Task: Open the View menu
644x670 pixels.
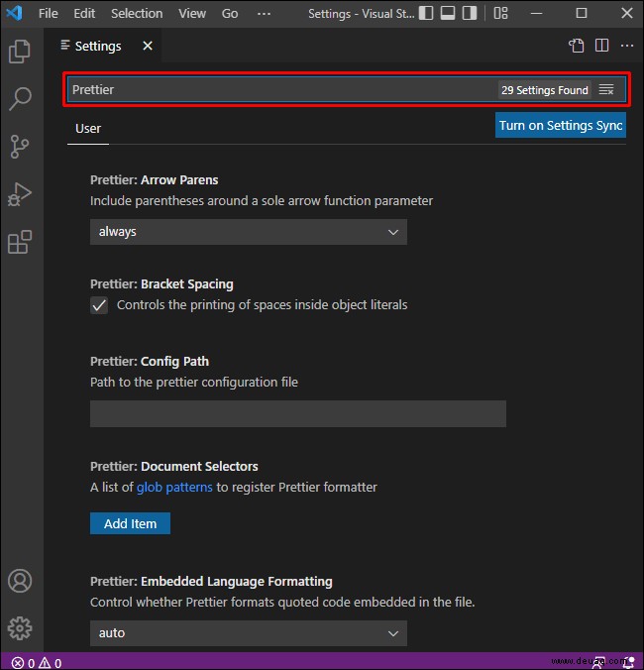Action: [x=192, y=14]
